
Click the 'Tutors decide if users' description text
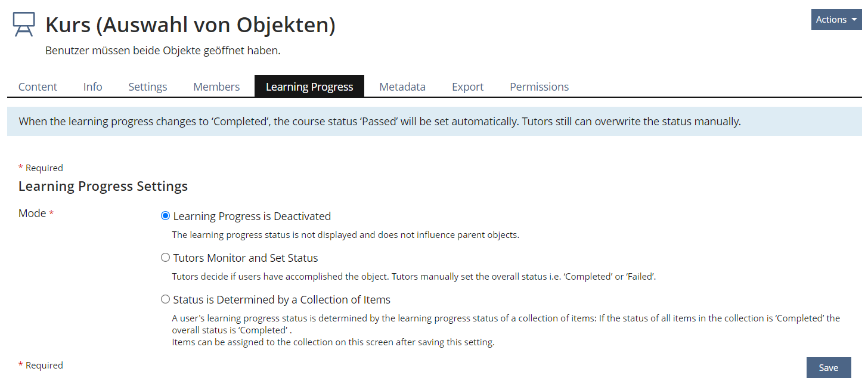coord(414,277)
